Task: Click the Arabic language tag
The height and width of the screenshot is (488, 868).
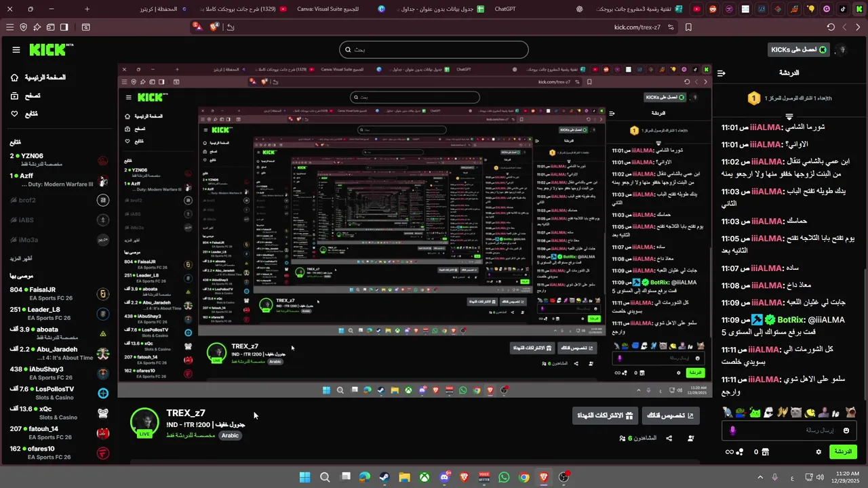Action: (230, 435)
